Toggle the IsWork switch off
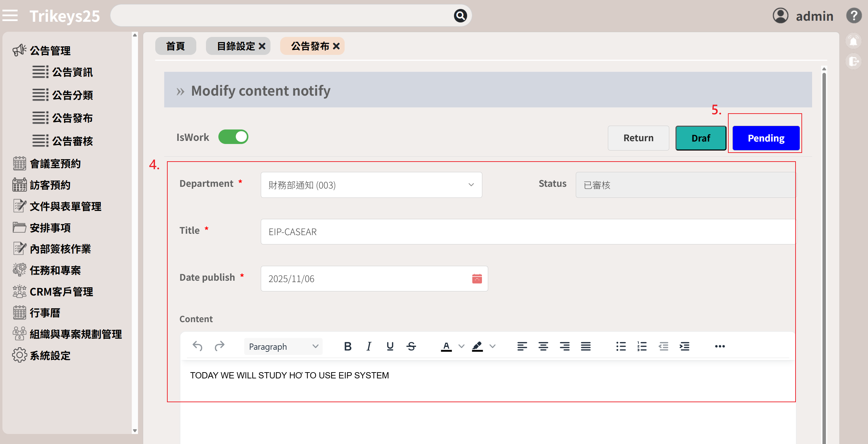This screenshot has height=444, width=868. pos(233,137)
